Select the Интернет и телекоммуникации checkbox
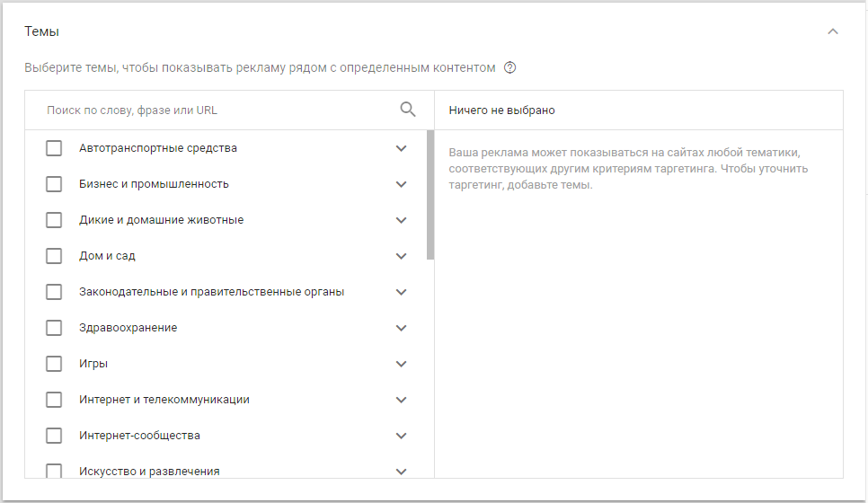Image resolution: width=868 pixels, height=503 pixels. click(54, 400)
